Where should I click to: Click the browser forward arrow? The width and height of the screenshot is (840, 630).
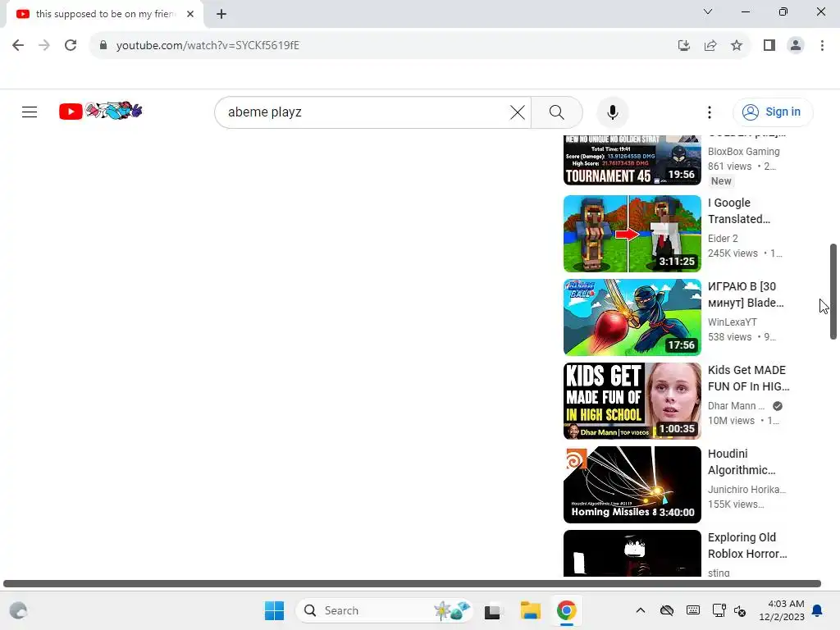coord(44,46)
